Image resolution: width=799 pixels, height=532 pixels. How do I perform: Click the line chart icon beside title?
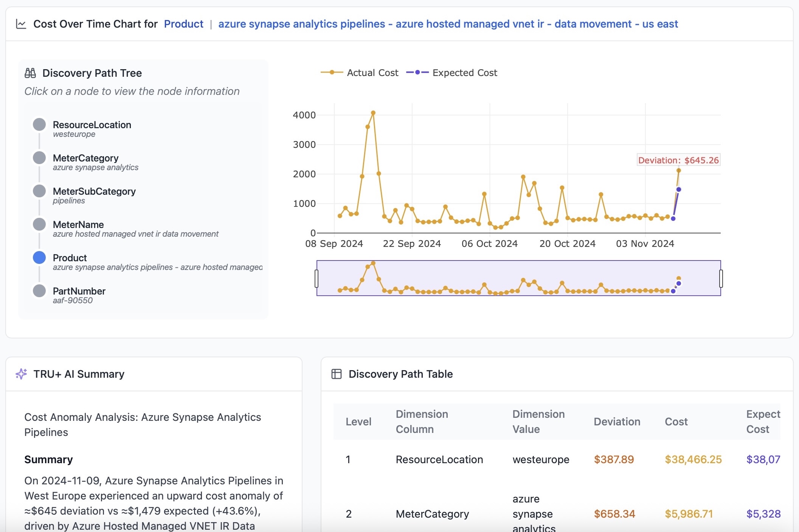click(x=21, y=24)
